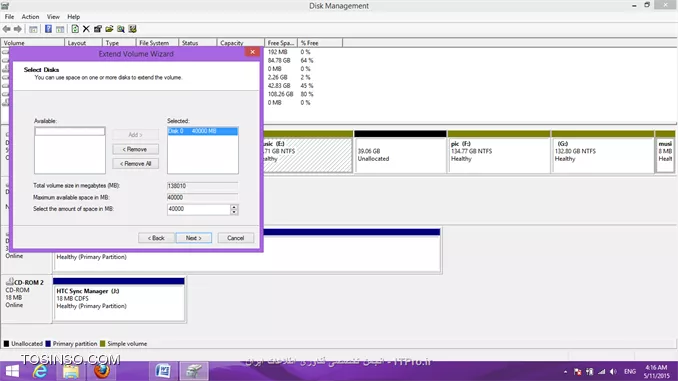Click the Action Center flag tray icon
This screenshot has width=678, height=381.
577,371
